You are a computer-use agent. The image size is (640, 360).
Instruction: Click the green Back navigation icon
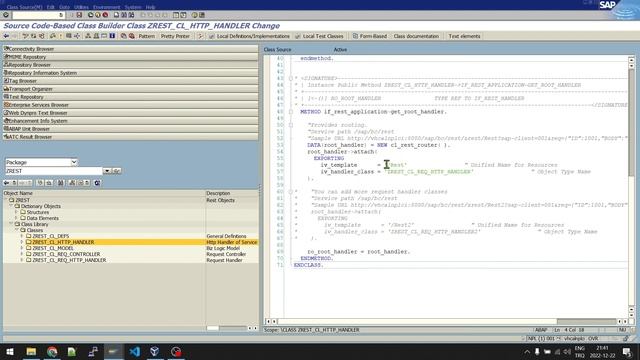91,15
